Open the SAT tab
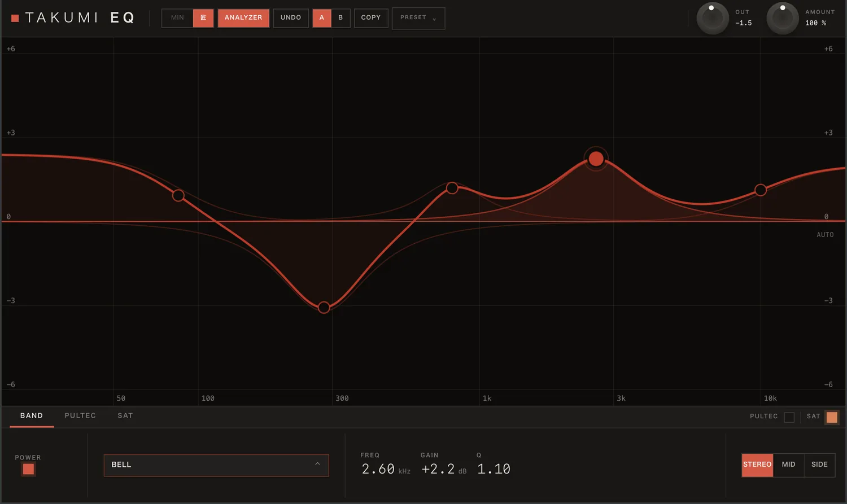 [125, 416]
